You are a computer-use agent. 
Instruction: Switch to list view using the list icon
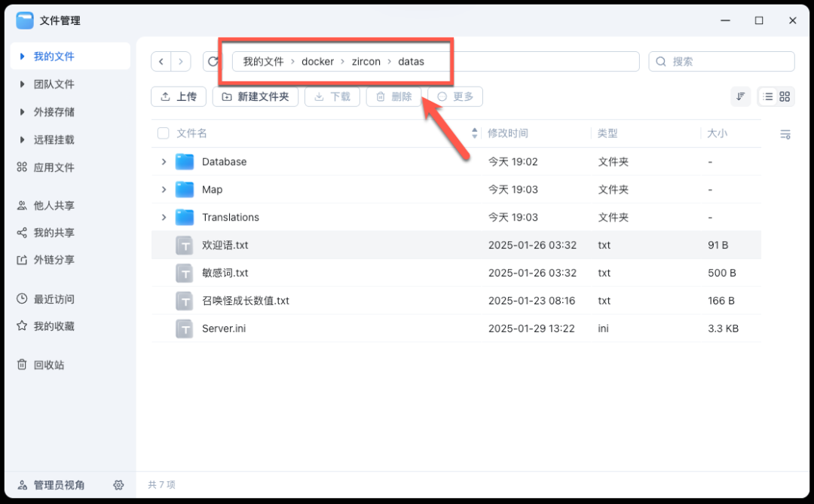pos(767,96)
